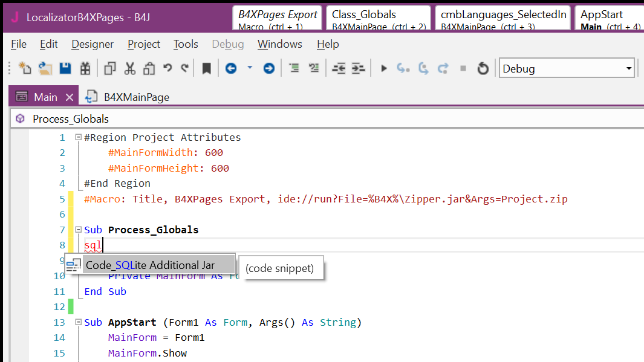Open an existing project

(44, 68)
